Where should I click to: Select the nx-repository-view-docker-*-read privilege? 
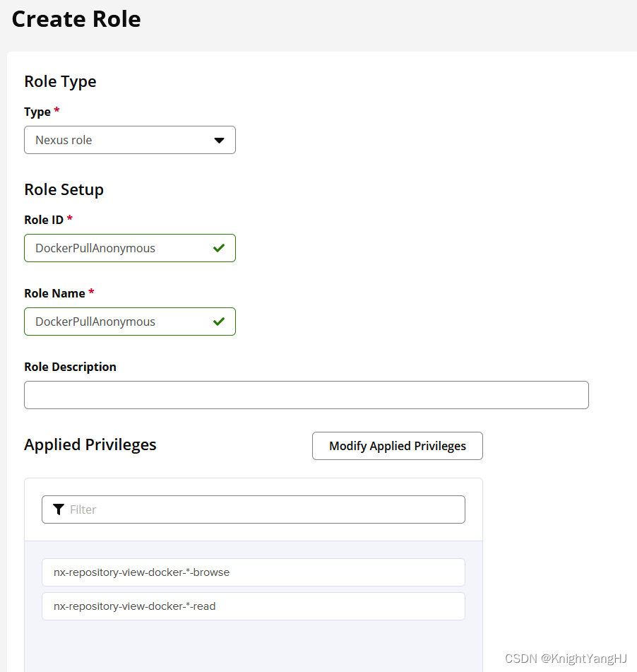(x=254, y=606)
